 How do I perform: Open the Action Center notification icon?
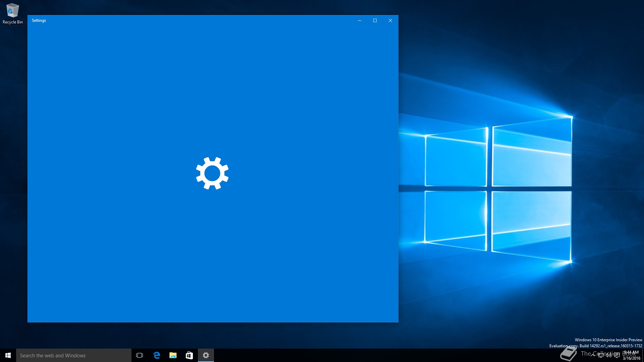tap(617, 355)
